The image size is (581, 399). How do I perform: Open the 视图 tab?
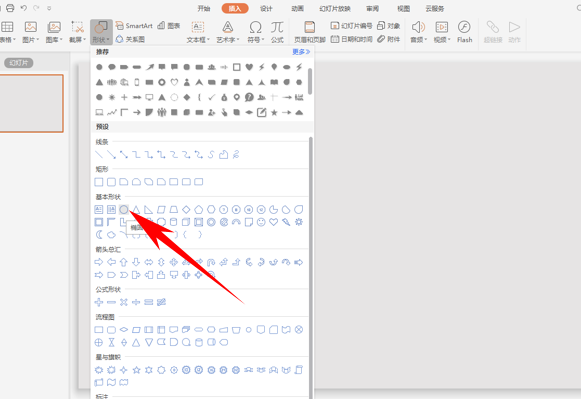[x=404, y=9]
